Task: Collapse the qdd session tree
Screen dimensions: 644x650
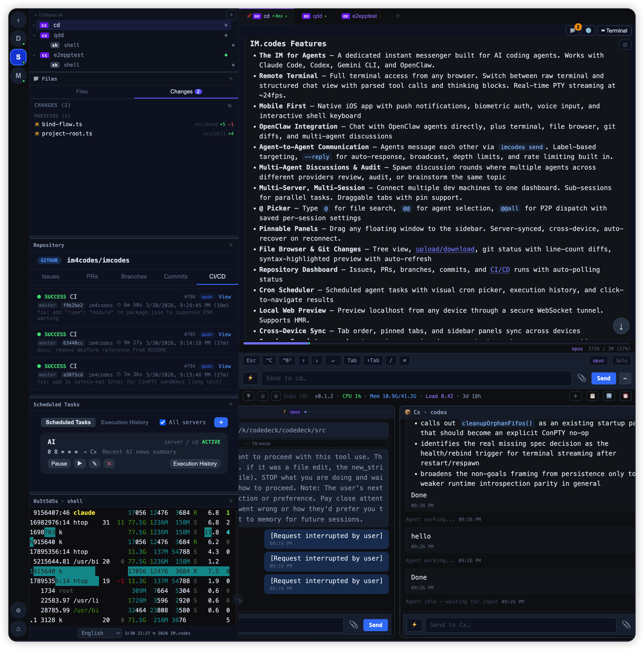Action: (x=34, y=35)
